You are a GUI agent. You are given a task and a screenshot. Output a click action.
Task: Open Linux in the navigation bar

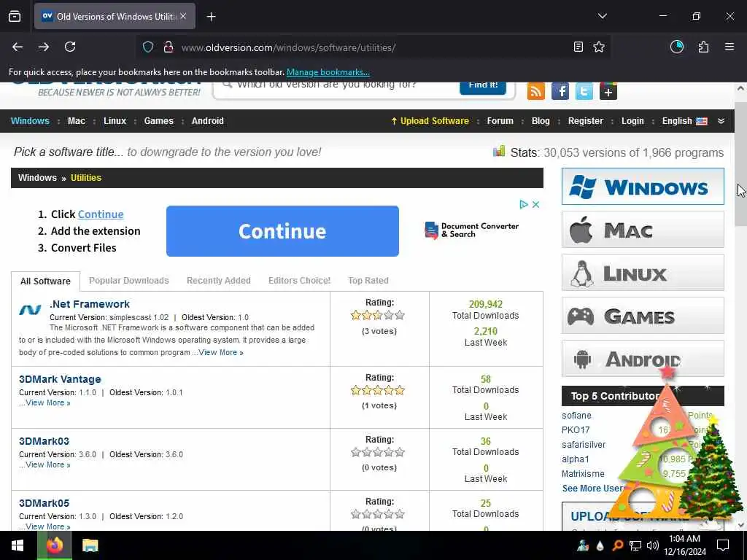[115, 121]
